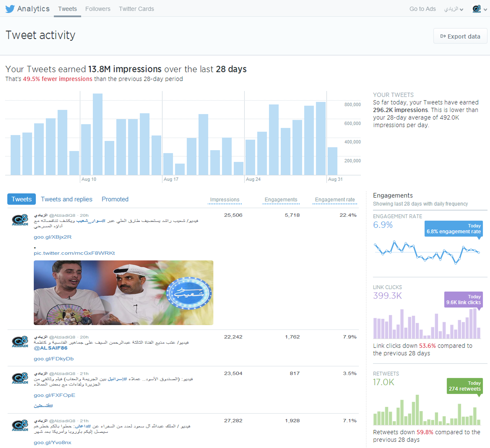490x448 pixels.
Task: Go to Ads link in header
Action: point(422,9)
